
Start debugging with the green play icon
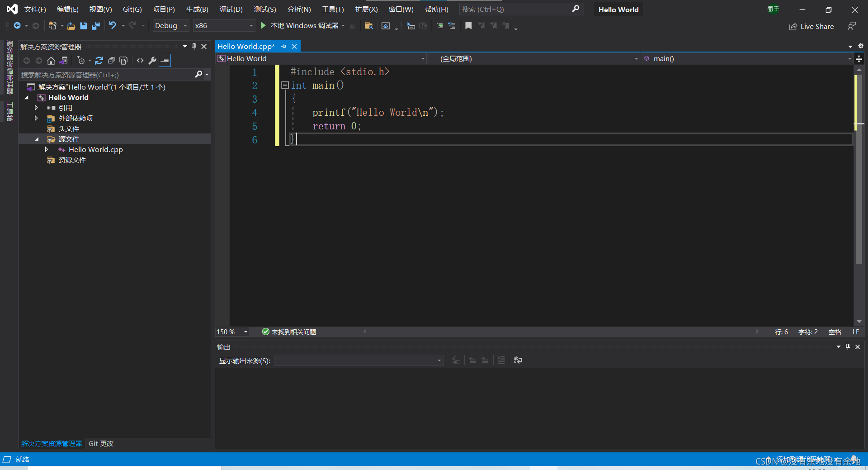pos(263,26)
